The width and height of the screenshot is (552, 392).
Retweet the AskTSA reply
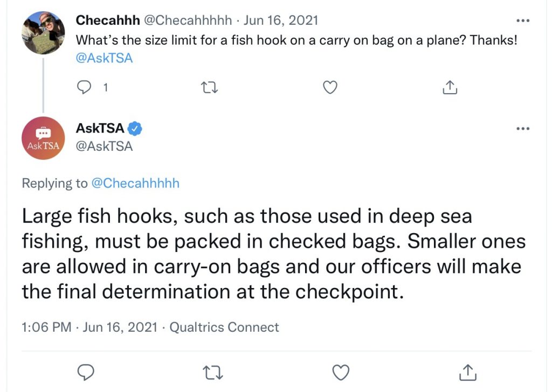pyautogui.click(x=213, y=373)
